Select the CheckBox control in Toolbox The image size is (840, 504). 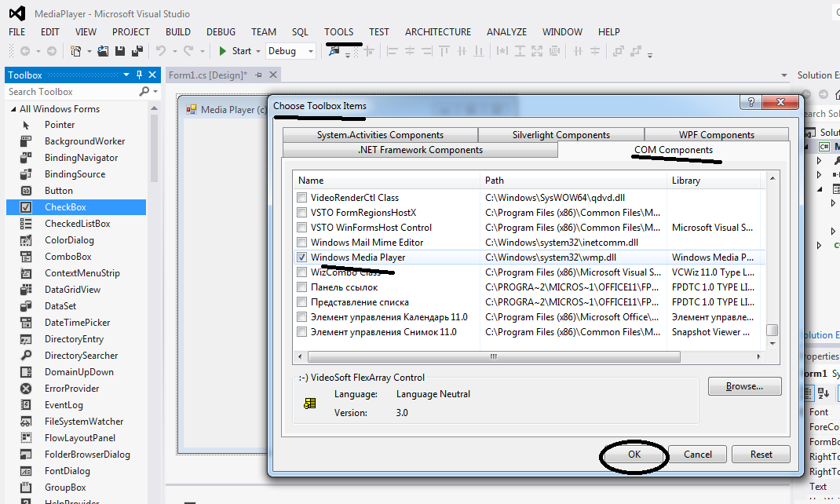(x=76, y=207)
